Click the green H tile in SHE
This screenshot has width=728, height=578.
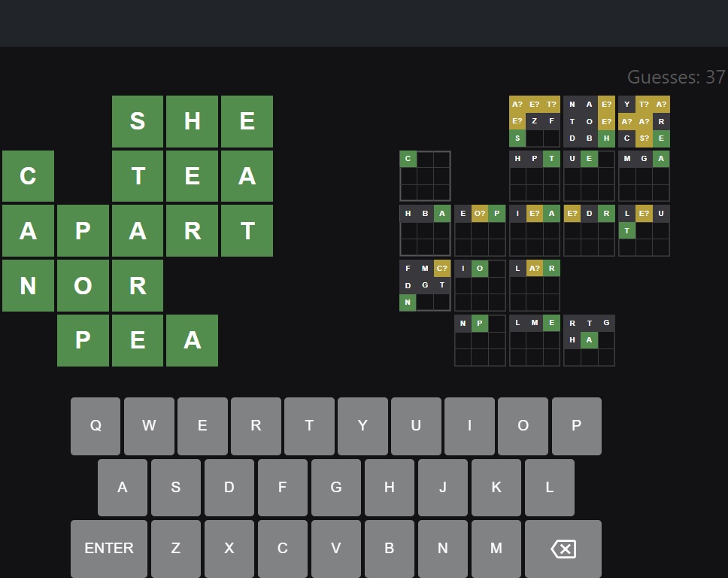(193, 121)
